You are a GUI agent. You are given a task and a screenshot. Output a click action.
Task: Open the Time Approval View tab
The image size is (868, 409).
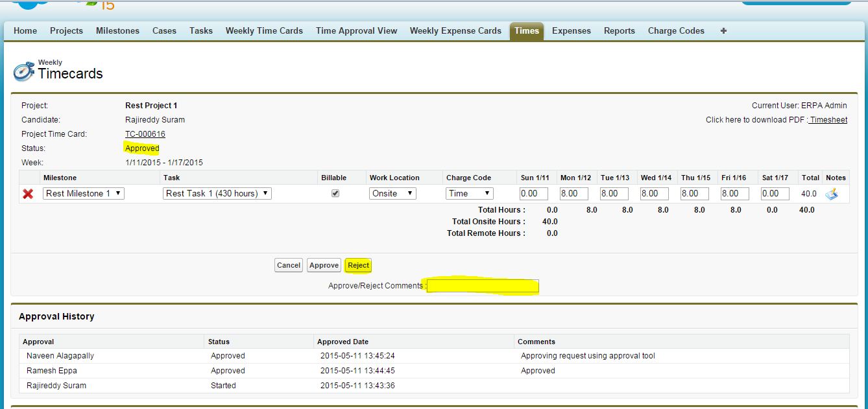[356, 30]
